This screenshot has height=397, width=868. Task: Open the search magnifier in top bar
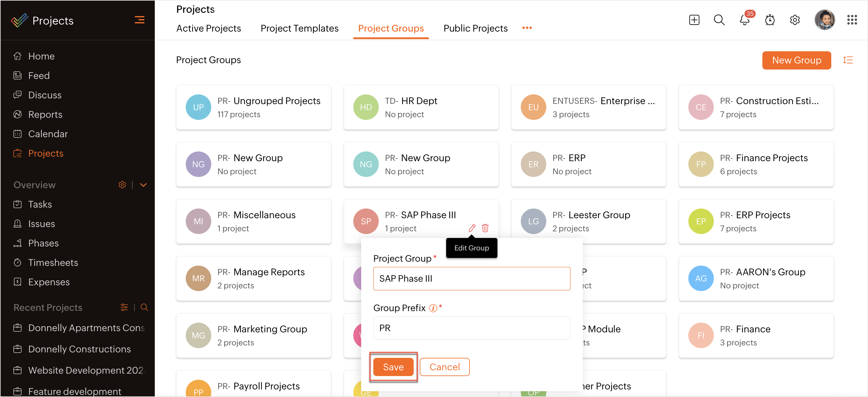pyautogui.click(x=719, y=20)
